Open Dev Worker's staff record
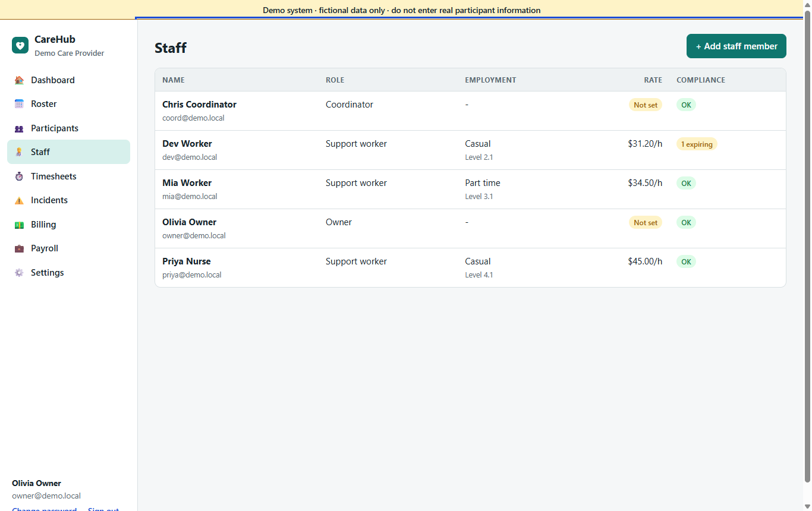This screenshot has height=511, width=812. (187, 144)
